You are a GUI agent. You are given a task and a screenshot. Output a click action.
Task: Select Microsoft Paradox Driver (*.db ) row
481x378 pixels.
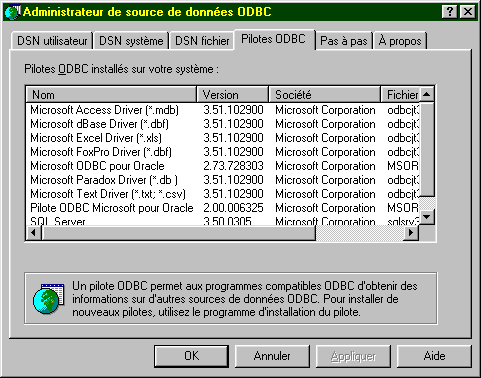tap(222, 180)
